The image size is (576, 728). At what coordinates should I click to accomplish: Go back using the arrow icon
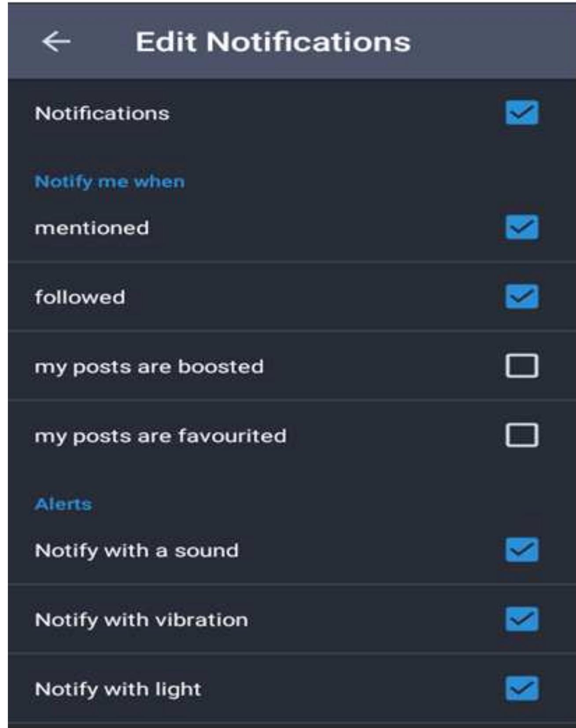[x=56, y=42]
